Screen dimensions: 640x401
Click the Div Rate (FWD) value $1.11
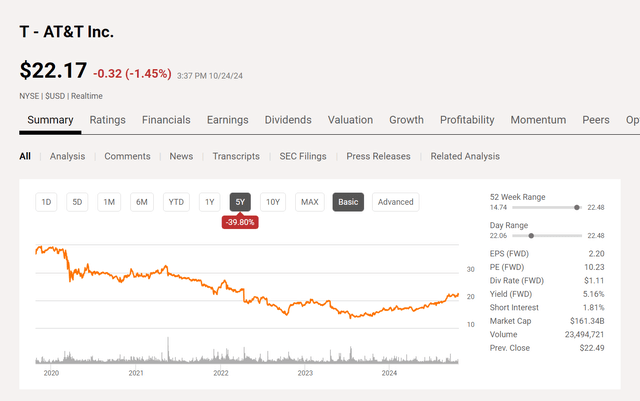click(x=594, y=281)
